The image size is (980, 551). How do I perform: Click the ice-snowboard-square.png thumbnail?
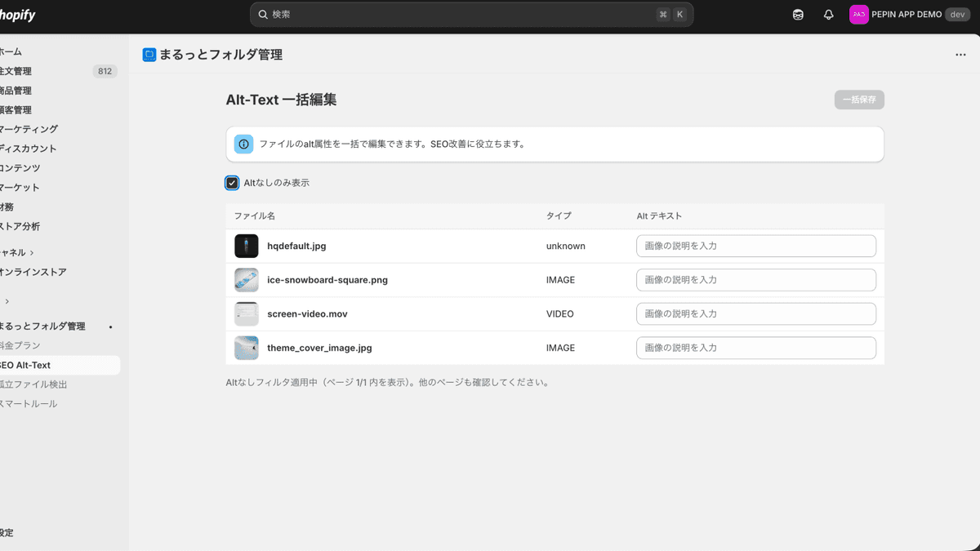coord(246,279)
